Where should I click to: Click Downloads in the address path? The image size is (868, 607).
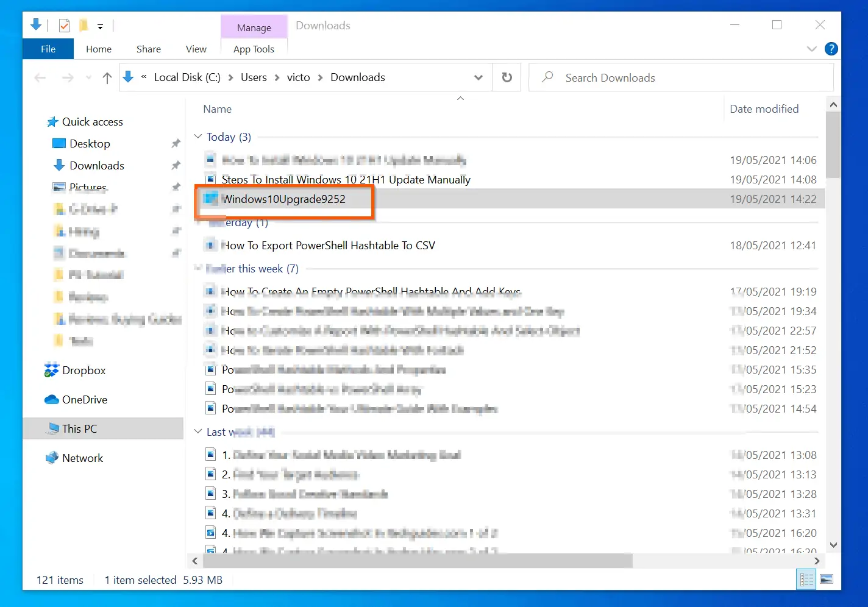[x=358, y=77]
